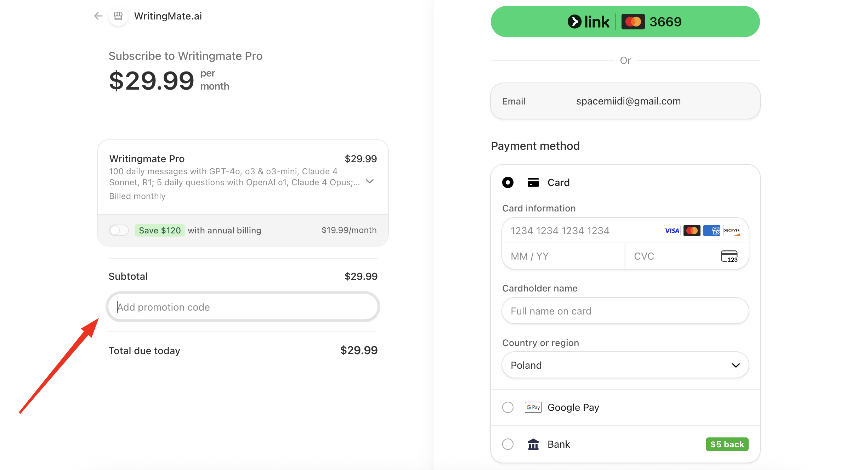Expand the Writingmate Pro description chevron
Image resolution: width=868 pixels, height=470 pixels.
click(370, 181)
